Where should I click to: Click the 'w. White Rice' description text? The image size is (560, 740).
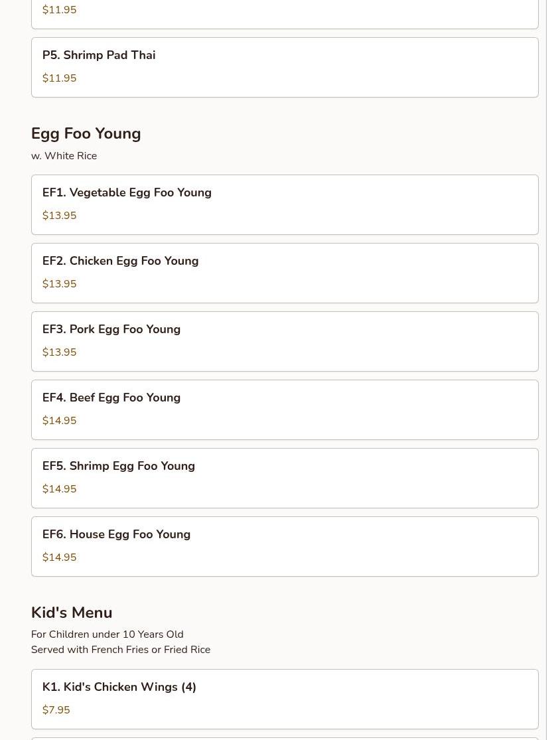(64, 156)
